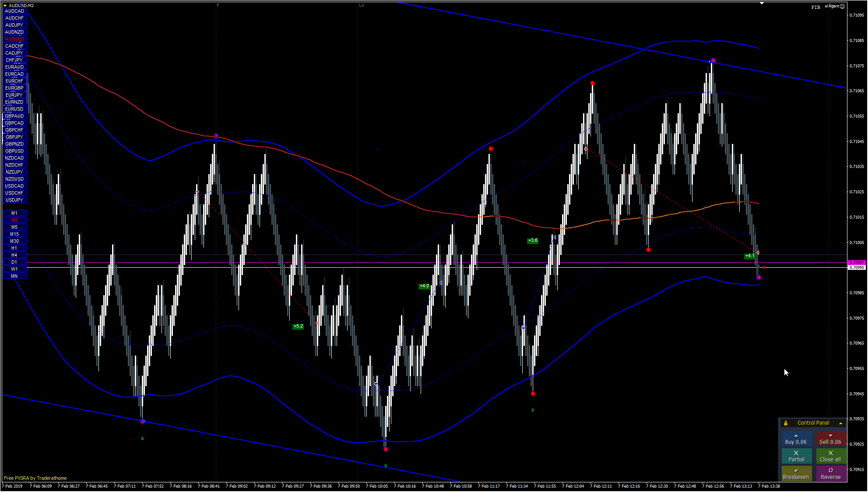Click the Agent smiley icon
This screenshot has width=868, height=492.
[843, 6]
